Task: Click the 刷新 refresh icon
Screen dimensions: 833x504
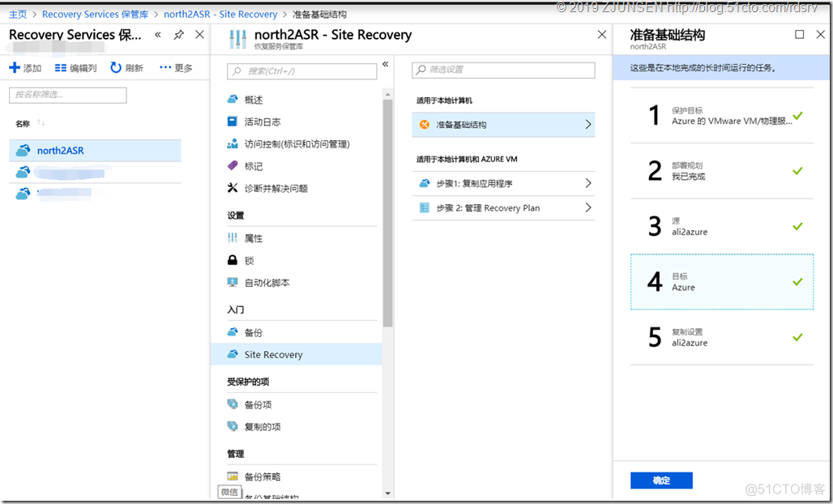Action: 115,67
